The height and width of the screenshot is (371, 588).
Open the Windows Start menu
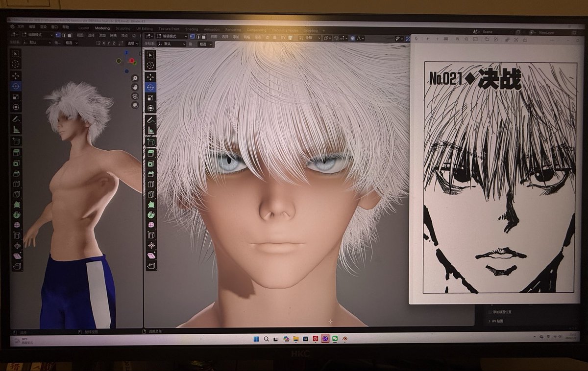[256, 338]
